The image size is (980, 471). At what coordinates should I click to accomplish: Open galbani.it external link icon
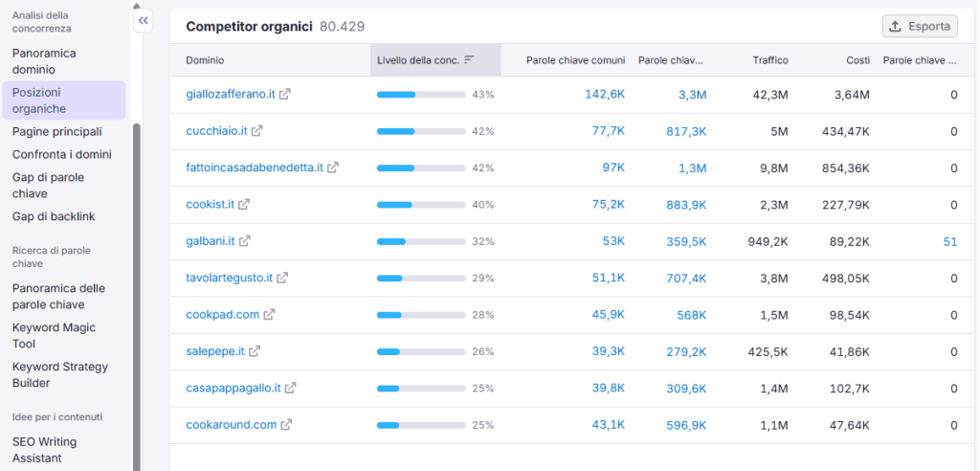click(x=245, y=241)
